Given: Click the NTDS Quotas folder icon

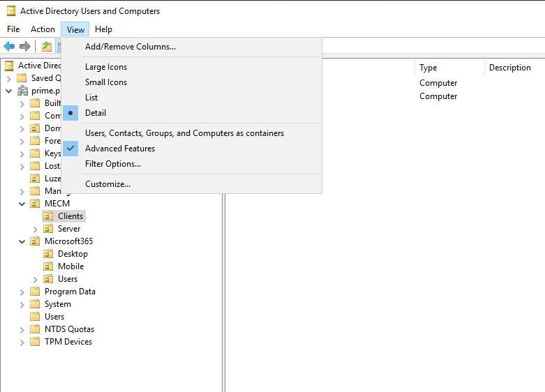Looking at the screenshot, I should coord(35,329).
